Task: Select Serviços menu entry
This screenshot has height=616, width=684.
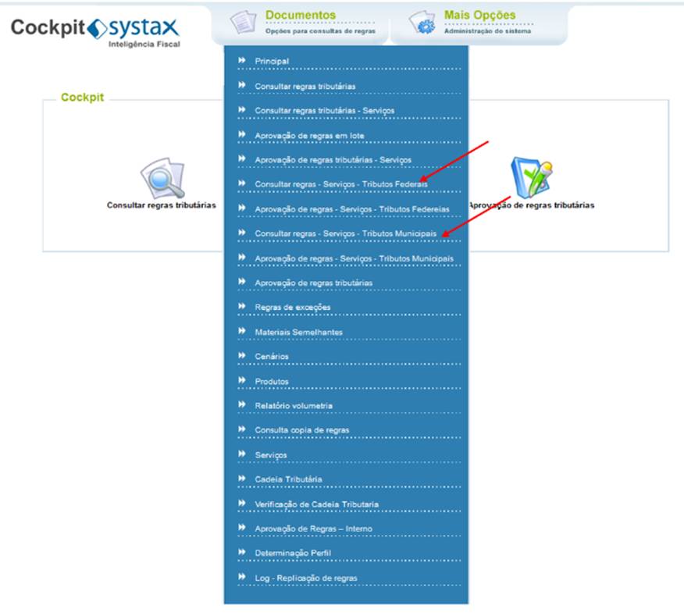Action: (x=271, y=455)
